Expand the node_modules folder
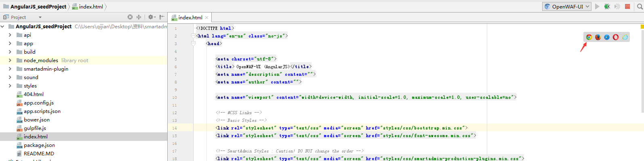Image resolution: width=644 pixels, height=161 pixels. [x=10, y=61]
